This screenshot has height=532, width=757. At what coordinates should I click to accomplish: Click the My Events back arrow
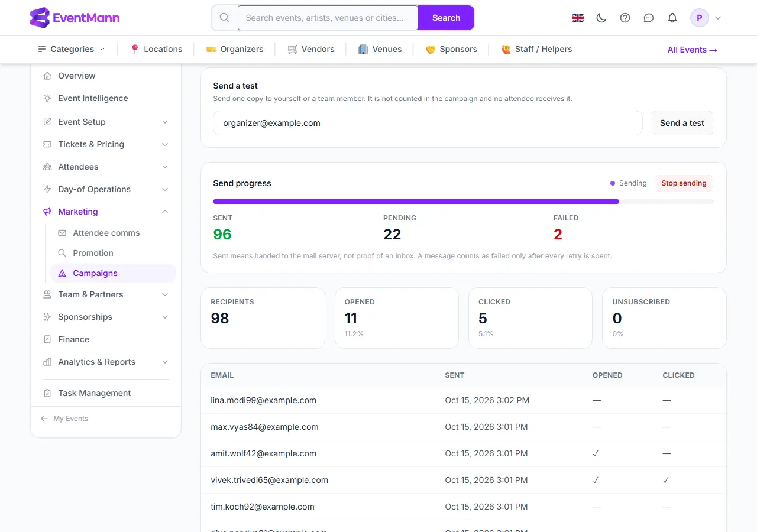[x=44, y=419]
